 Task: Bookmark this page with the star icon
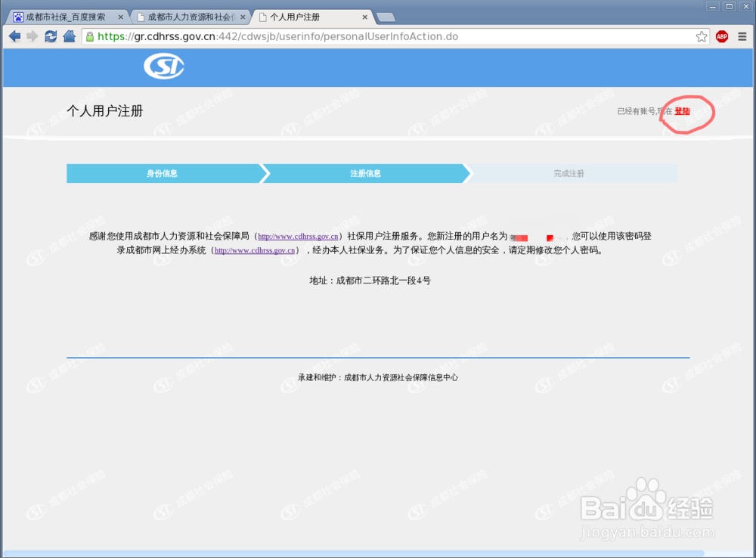tap(701, 36)
